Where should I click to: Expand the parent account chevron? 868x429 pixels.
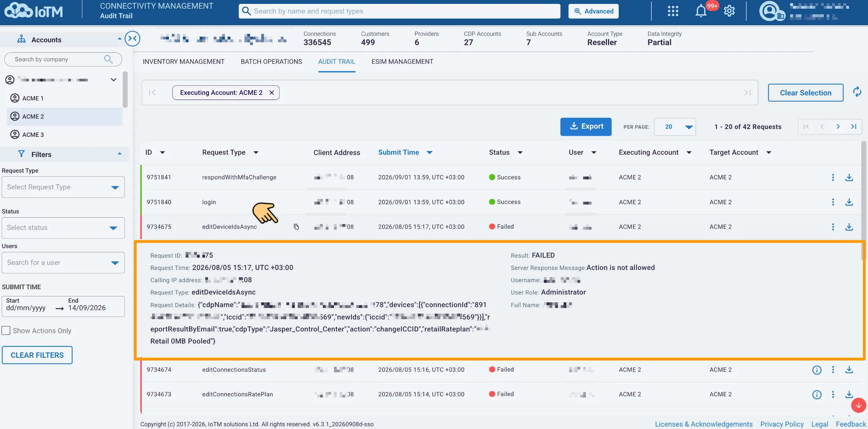click(113, 80)
